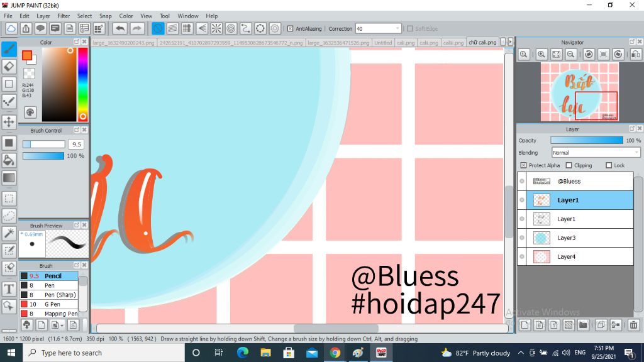Open the Correction value dropdown
This screenshot has width=644, height=362.
point(378,29)
